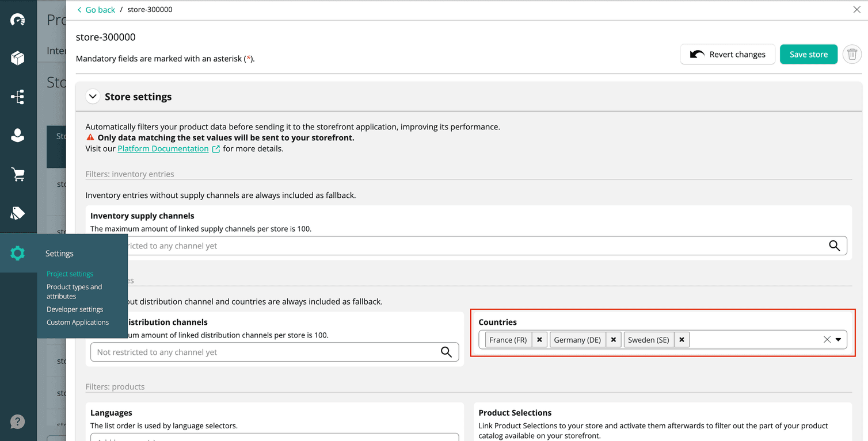Clear all selected countries with the X
868x441 pixels.
point(827,339)
